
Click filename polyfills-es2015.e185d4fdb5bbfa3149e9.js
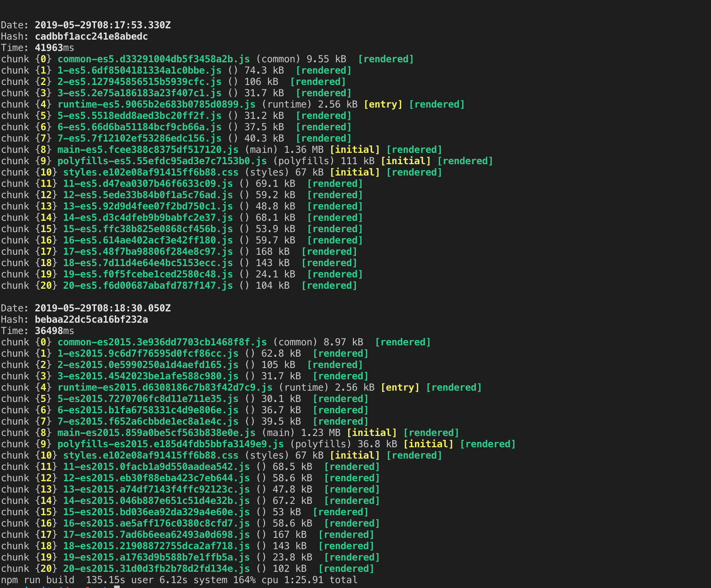171,444
